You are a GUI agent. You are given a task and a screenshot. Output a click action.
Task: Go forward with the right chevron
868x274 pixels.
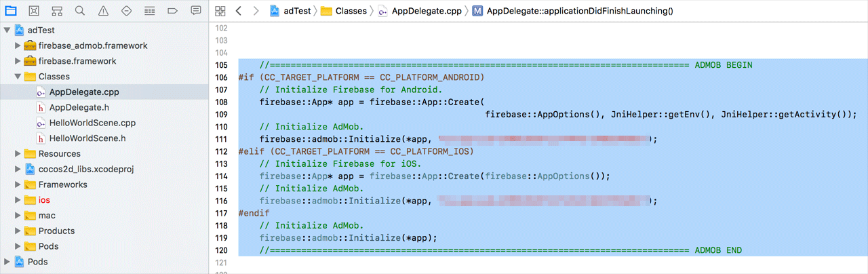[256, 11]
